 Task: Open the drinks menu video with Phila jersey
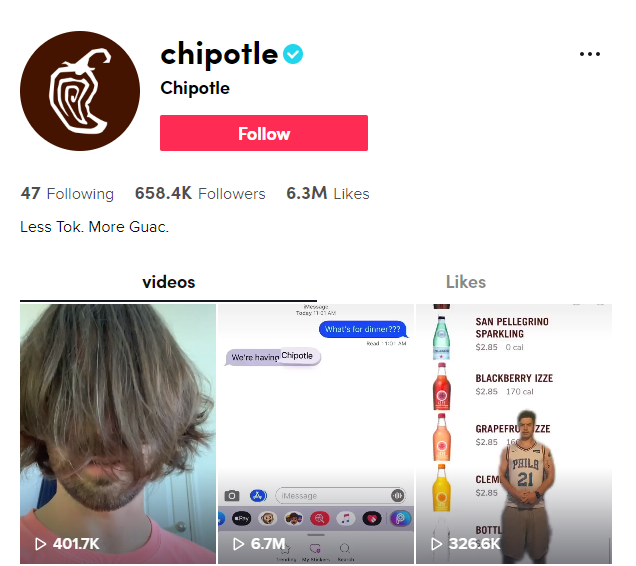[x=514, y=434]
